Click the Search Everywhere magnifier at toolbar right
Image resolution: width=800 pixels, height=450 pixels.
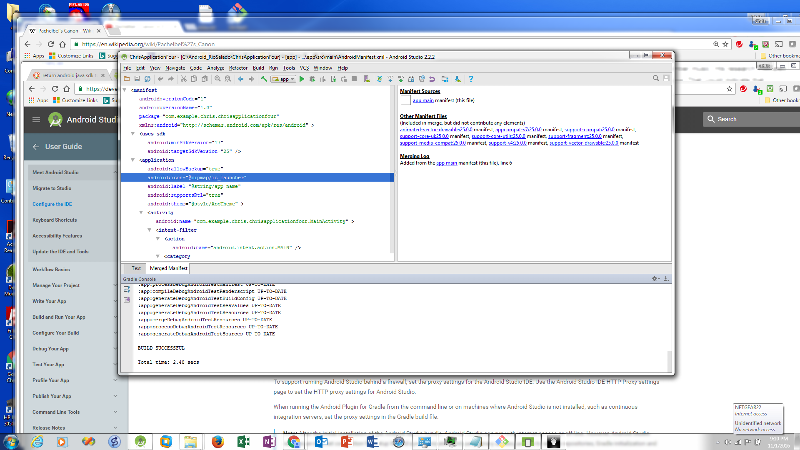[656, 79]
